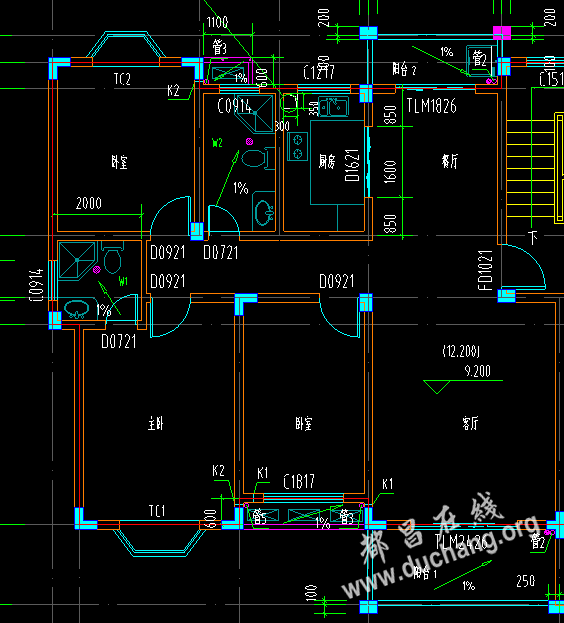564x623 pixels.
Task: Click the 餐厅 room label
Action: 450,161
